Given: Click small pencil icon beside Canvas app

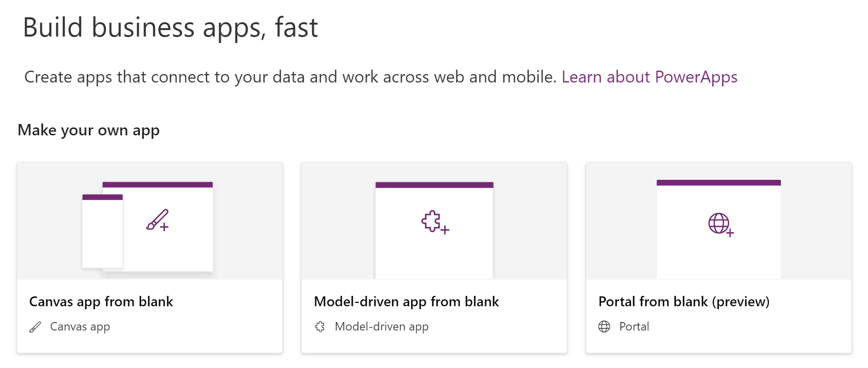Looking at the screenshot, I should click(x=35, y=327).
